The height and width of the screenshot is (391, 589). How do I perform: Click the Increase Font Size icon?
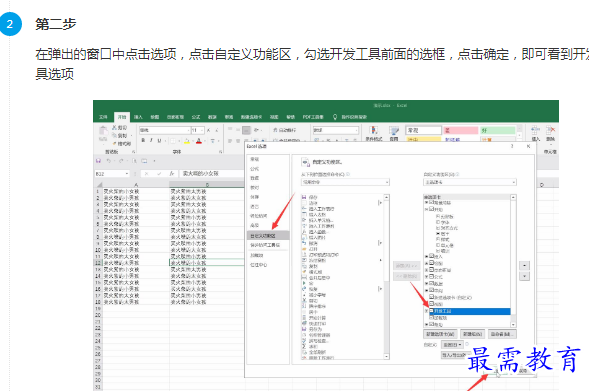point(208,130)
